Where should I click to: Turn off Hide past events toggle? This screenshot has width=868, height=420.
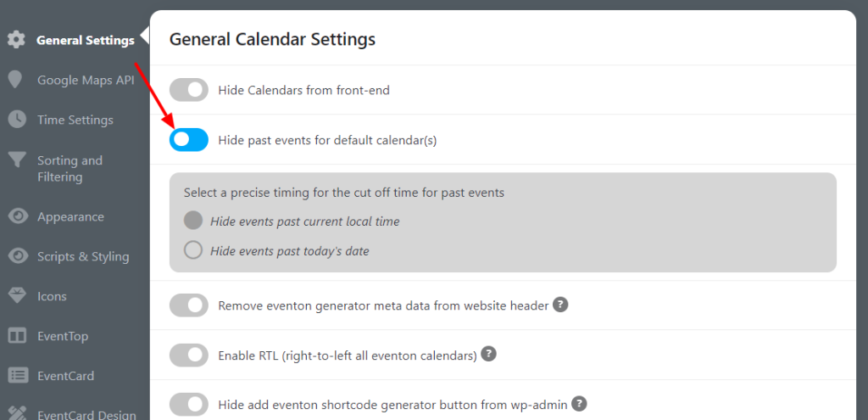point(189,140)
